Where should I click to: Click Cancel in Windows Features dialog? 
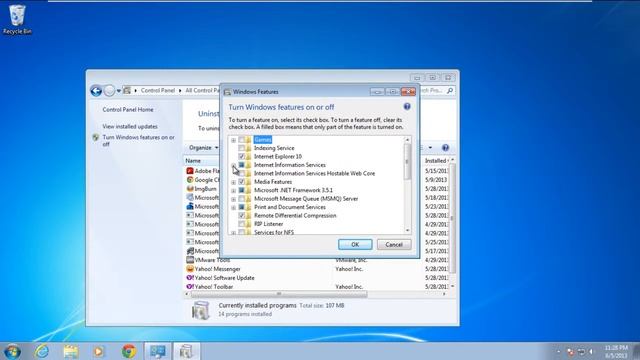point(394,244)
